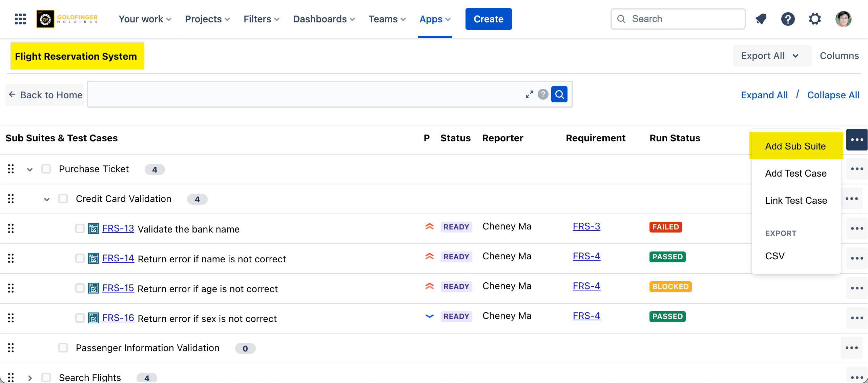Click the expand arrows icon in query box

pos(529,94)
